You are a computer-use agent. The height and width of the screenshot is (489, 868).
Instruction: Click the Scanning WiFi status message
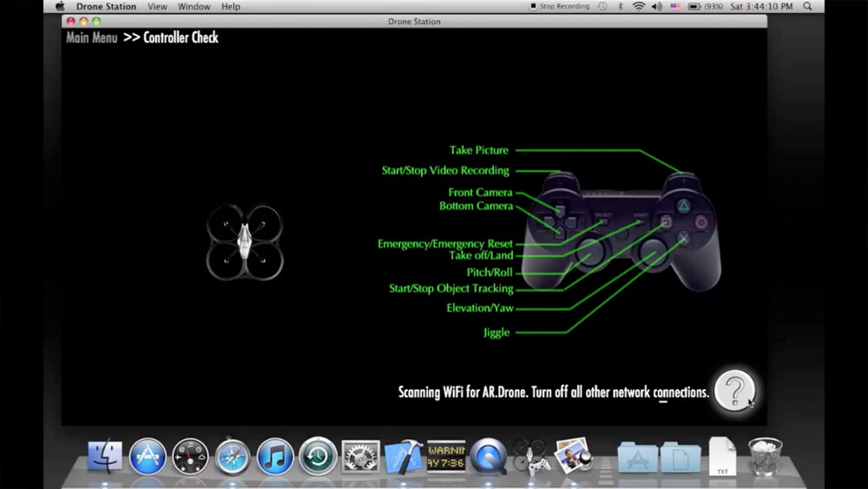click(x=554, y=392)
